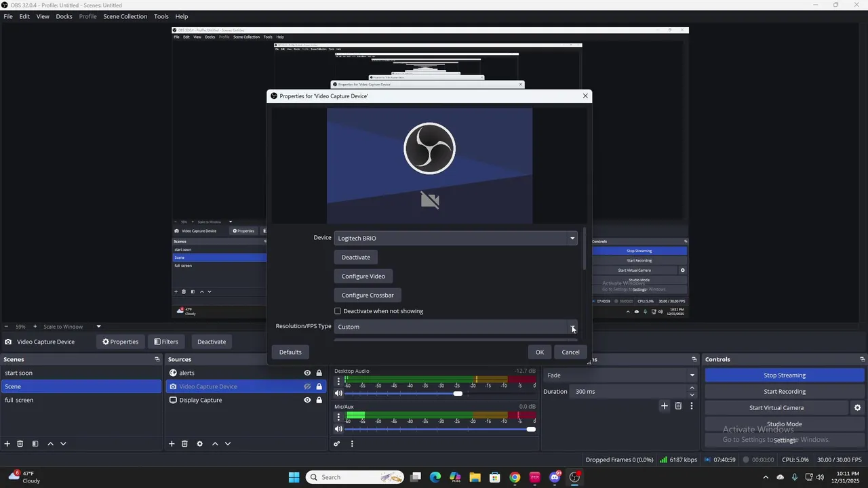Open audio mixer menu dots beside gears

coord(352,444)
